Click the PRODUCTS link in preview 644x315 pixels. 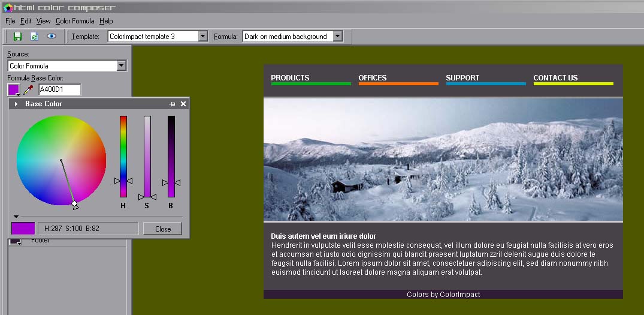(x=290, y=78)
